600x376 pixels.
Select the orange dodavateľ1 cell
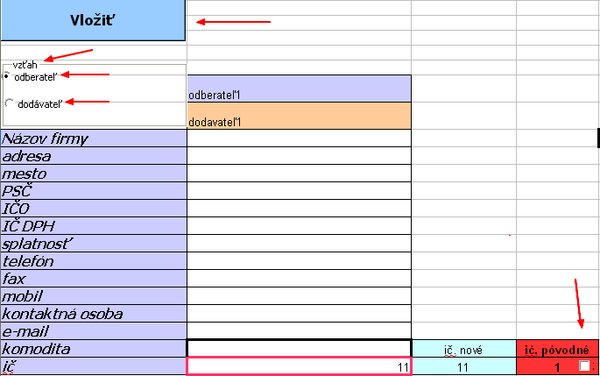point(299,116)
